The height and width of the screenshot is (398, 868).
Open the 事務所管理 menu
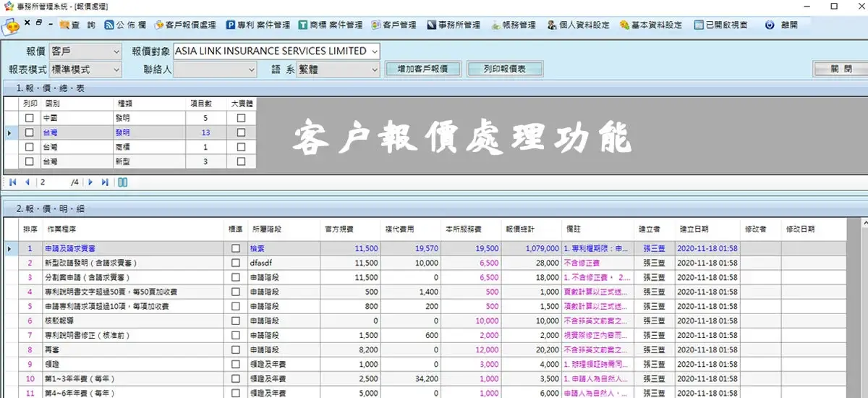coord(454,25)
